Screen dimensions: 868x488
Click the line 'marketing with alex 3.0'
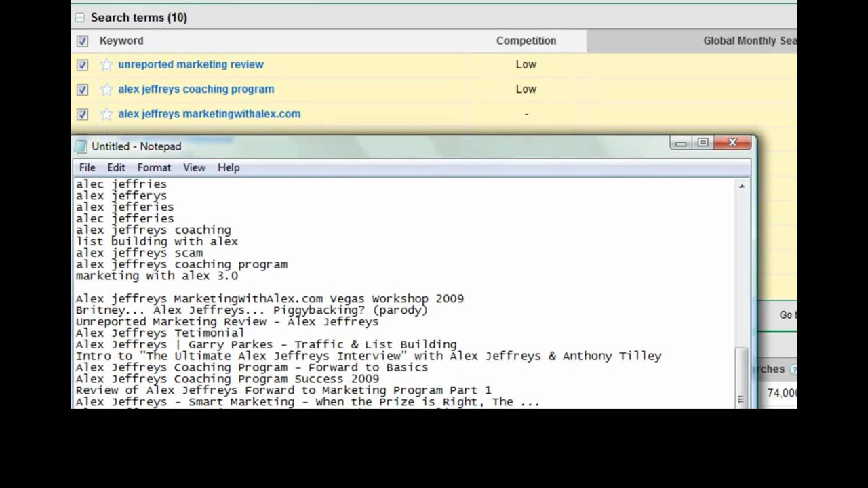point(157,276)
